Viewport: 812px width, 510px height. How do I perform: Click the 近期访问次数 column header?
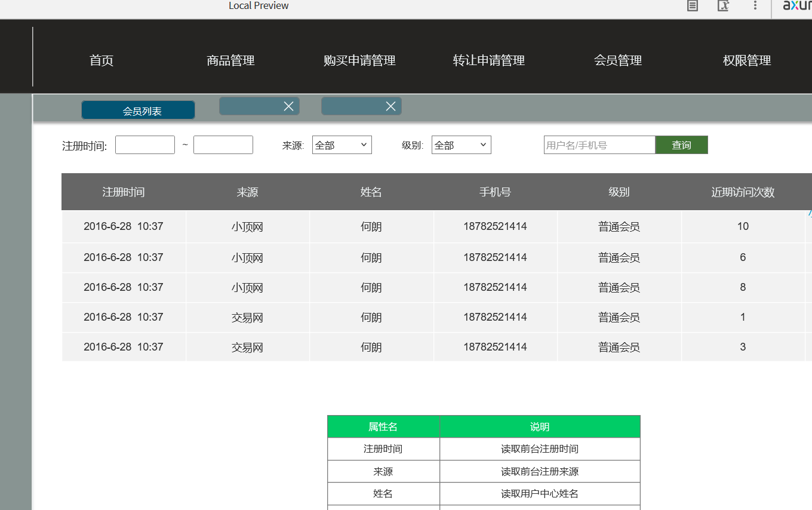coord(743,192)
